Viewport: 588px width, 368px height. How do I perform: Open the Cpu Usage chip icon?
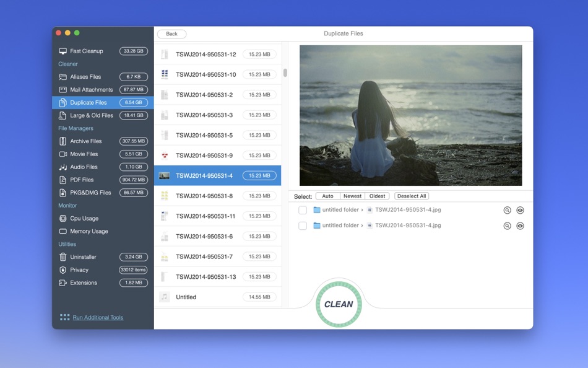coord(63,219)
